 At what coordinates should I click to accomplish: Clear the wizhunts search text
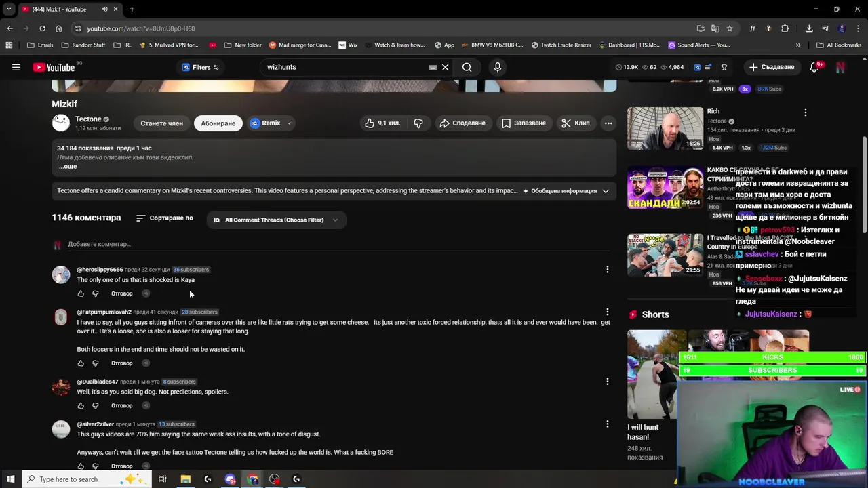pos(446,67)
